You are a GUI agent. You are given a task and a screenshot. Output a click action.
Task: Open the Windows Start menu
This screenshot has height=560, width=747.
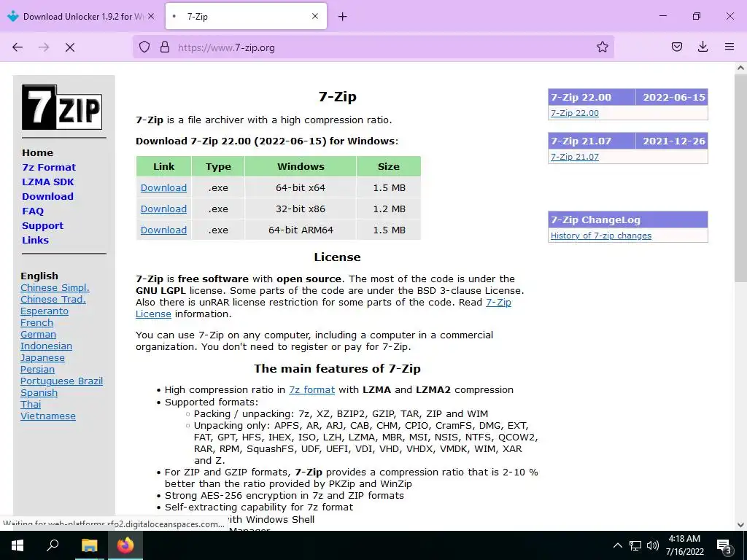[x=18, y=545]
